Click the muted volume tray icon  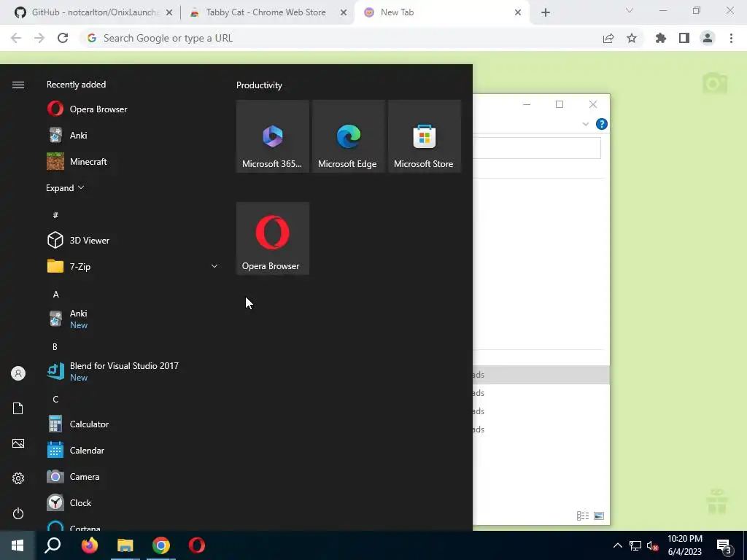pyautogui.click(x=652, y=545)
